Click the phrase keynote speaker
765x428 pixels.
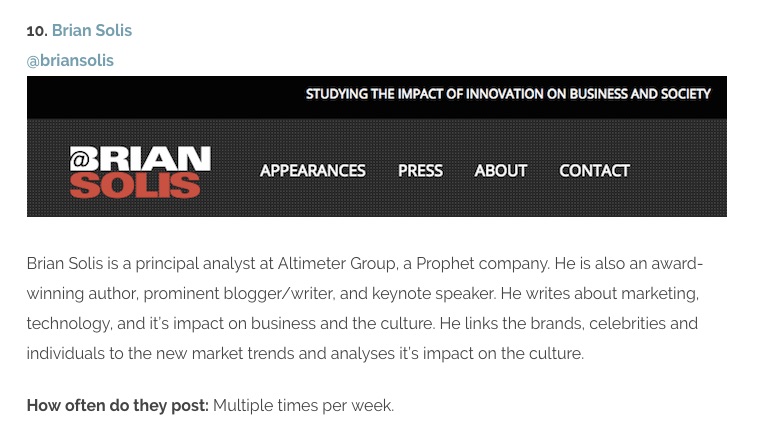click(x=433, y=293)
